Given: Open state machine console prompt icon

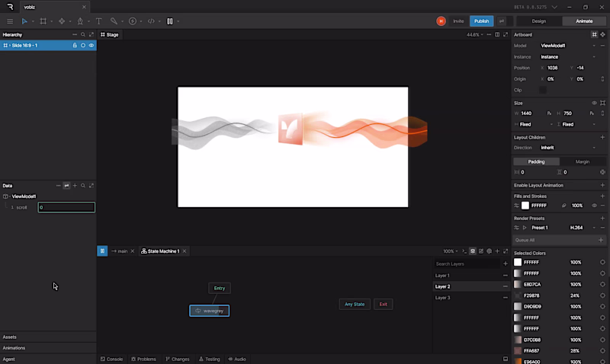Looking at the screenshot, I should (464, 251).
